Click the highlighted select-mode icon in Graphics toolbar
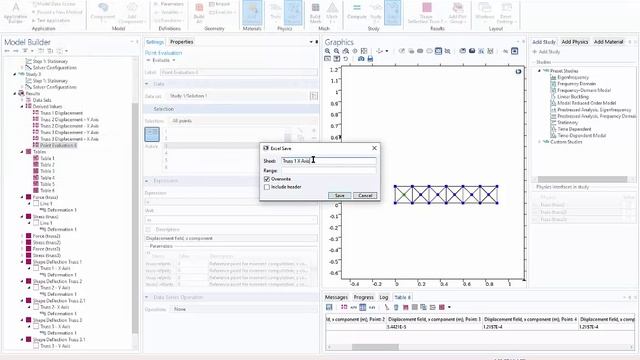The width and height of the screenshot is (640, 360). (438, 51)
